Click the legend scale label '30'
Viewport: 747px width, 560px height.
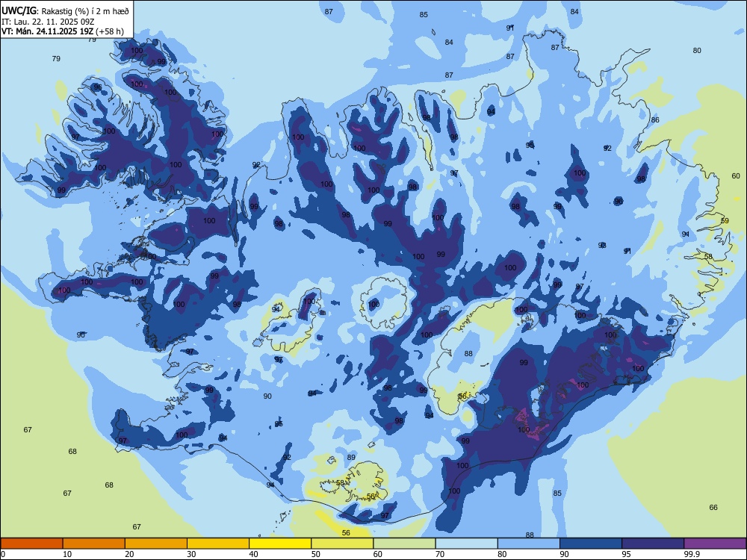(191, 554)
